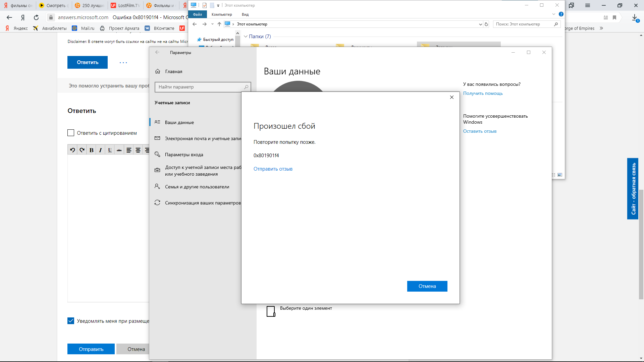This screenshot has width=644, height=362.
Task: Uncheck the 'Уведомлять меня' checkbox
Action: pos(71,321)
